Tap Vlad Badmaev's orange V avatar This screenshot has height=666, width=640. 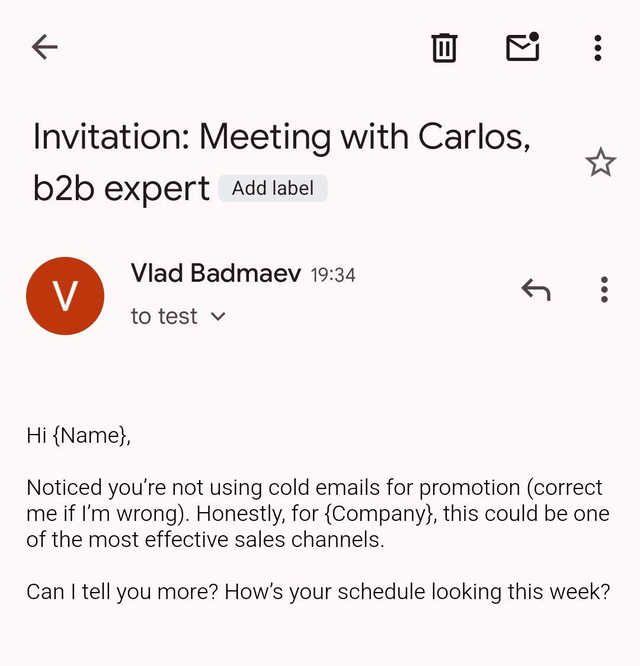(65, 296)
